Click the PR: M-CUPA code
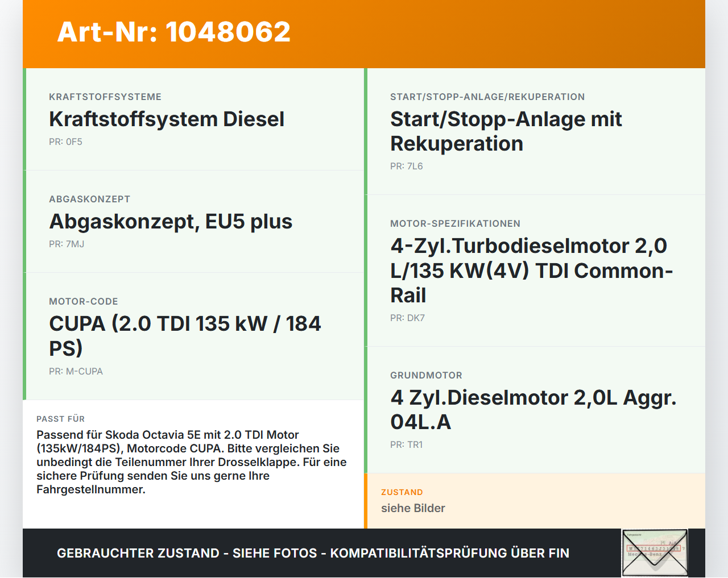This screenshot has width=728, height=578. [76, 372]
